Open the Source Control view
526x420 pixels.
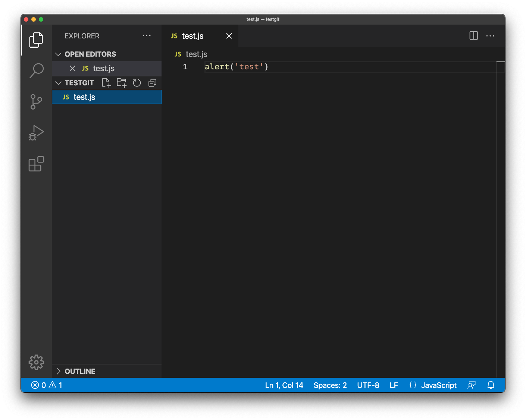36,102
